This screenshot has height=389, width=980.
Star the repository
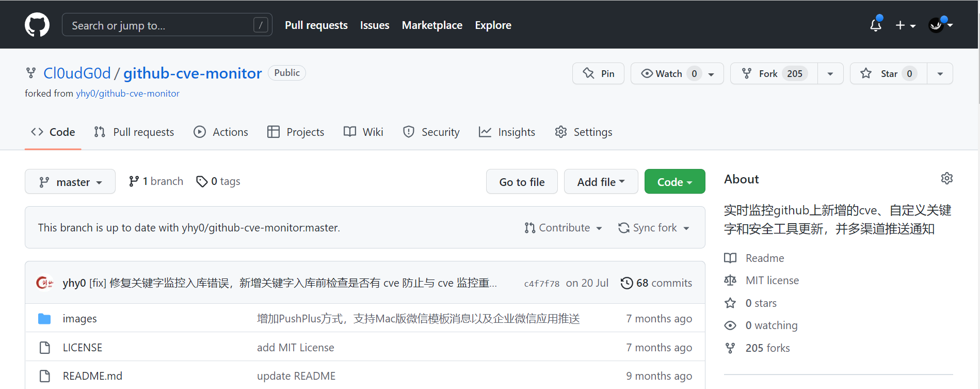tap(888, 73)
